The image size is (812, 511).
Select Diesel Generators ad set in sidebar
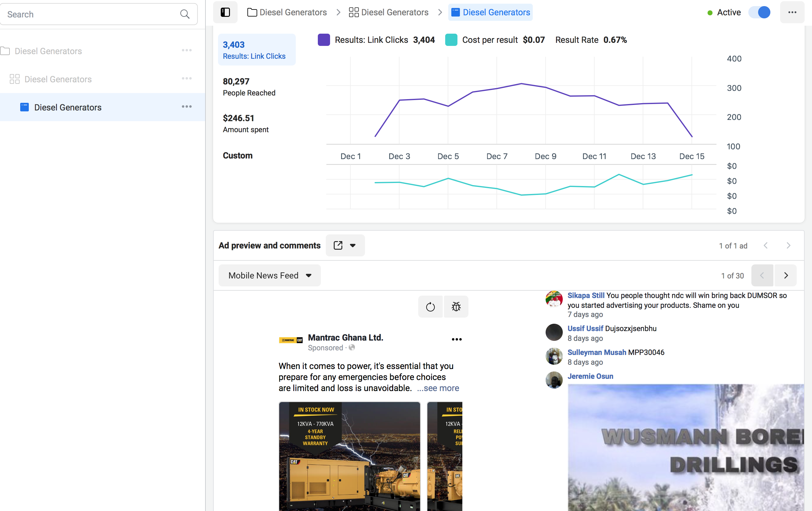tap(58, 79)
